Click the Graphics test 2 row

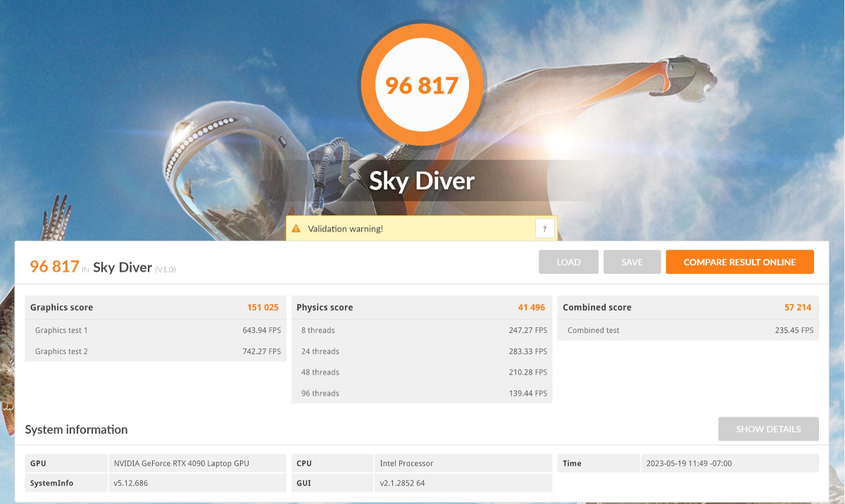(x=155, y=351)
